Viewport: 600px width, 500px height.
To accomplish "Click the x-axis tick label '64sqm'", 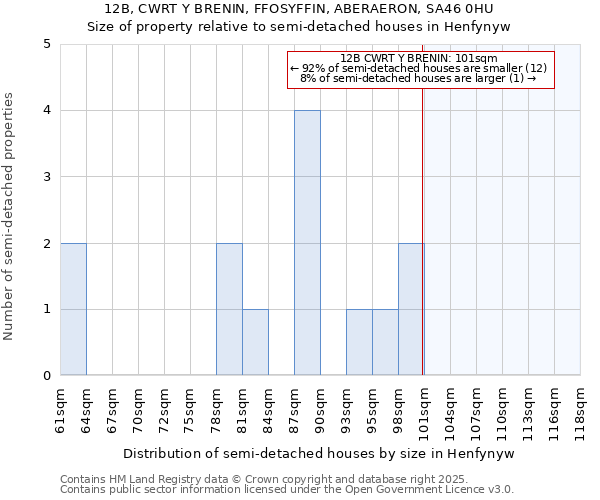I will click(86, 411).
